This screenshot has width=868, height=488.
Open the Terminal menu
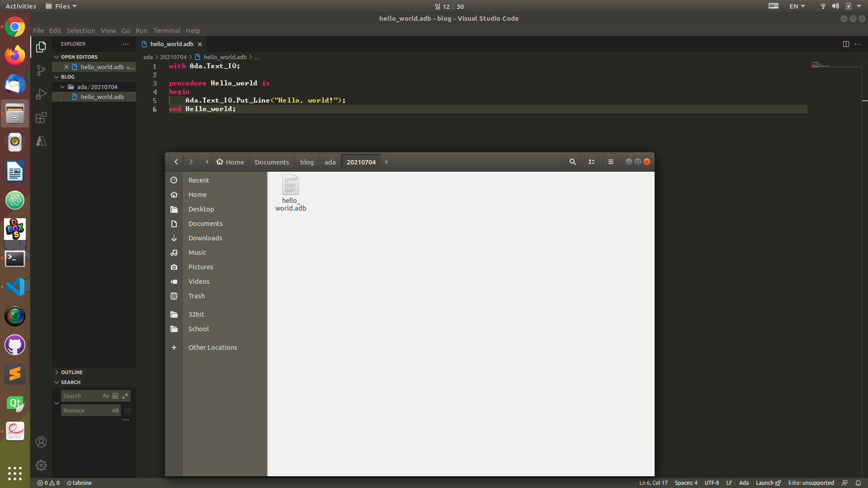166,31
